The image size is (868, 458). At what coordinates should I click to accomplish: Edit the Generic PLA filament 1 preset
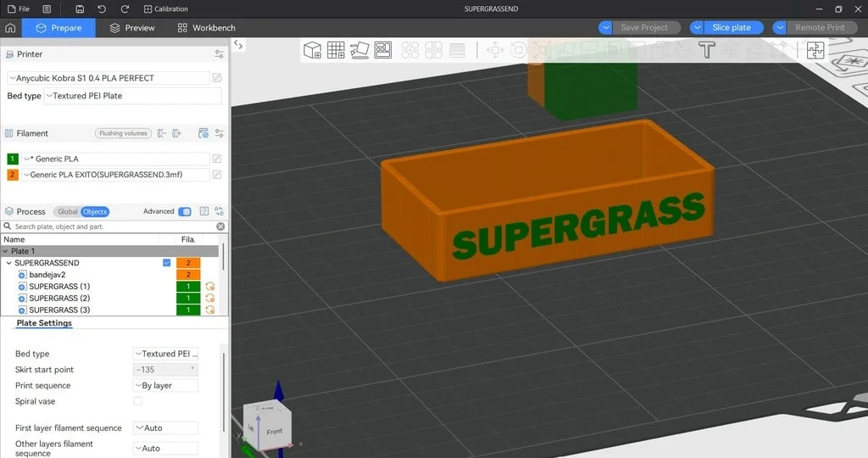click(x=217, y=159)
